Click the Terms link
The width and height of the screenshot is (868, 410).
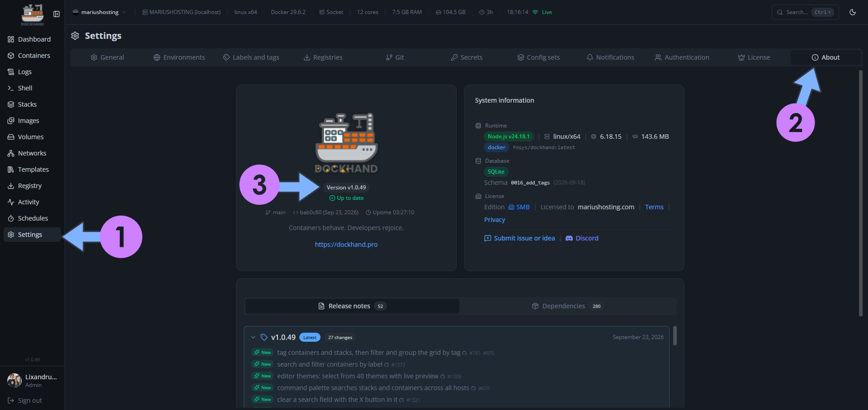point(654,207)
